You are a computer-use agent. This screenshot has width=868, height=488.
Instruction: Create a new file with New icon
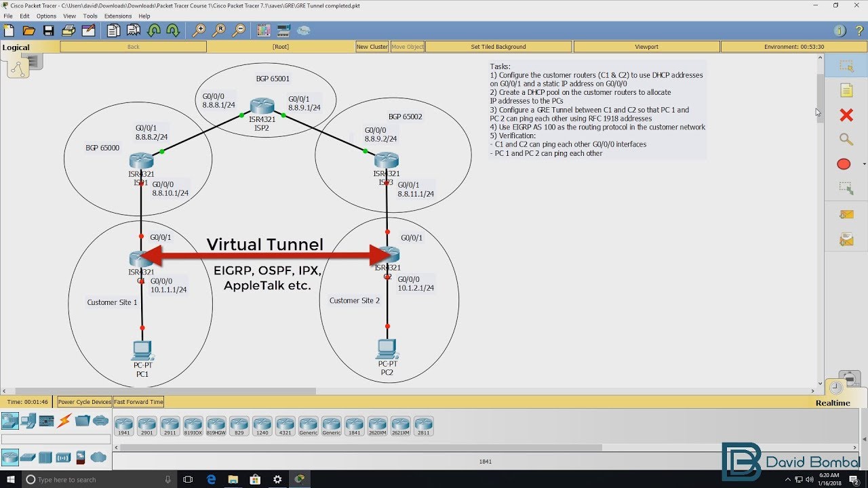pos(9,30)
